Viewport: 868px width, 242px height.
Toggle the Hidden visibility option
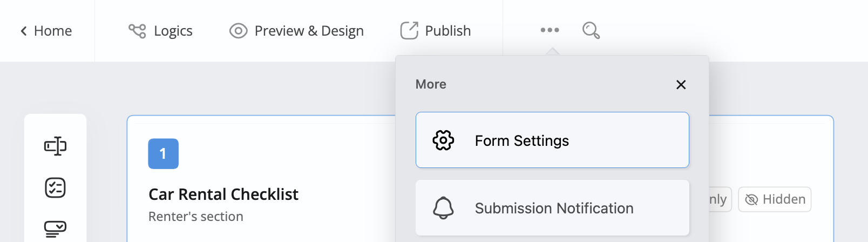pyautogui.click(x=775, y=199)
